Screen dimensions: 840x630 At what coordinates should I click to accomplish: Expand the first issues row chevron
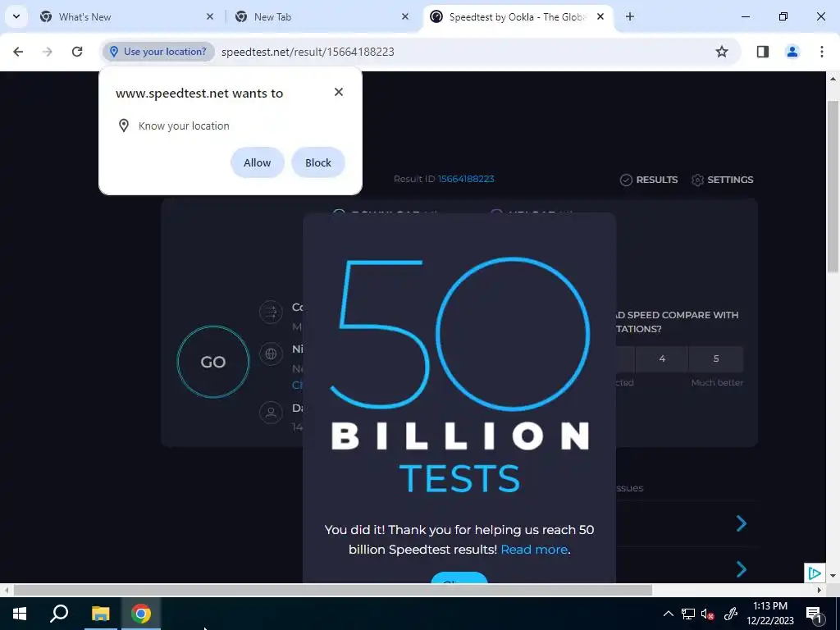coord(742,523)
